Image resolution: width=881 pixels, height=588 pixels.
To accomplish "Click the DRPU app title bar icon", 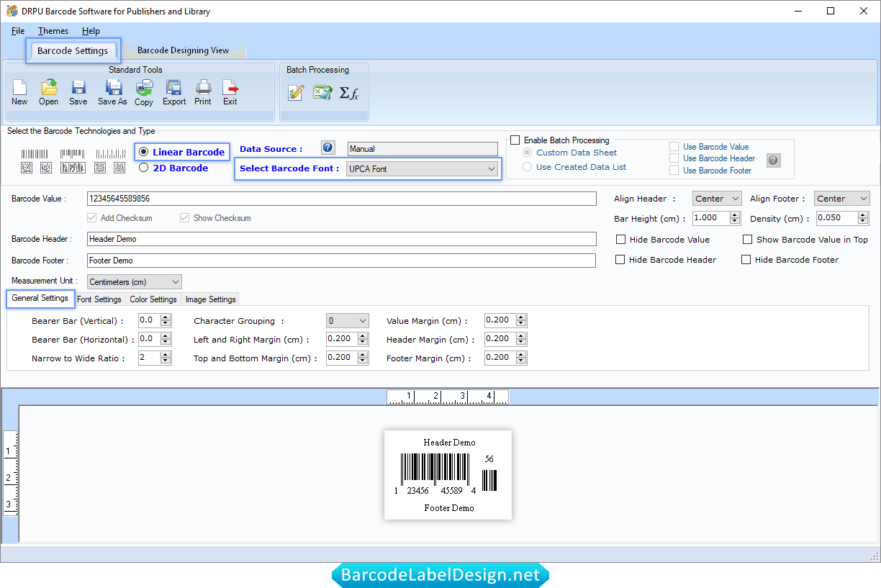I will 12,11.
